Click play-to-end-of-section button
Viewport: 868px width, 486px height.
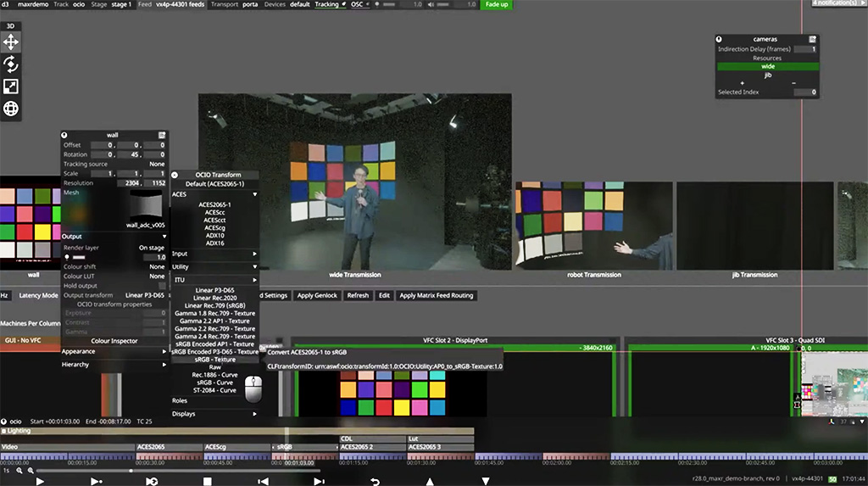point(96,481)
